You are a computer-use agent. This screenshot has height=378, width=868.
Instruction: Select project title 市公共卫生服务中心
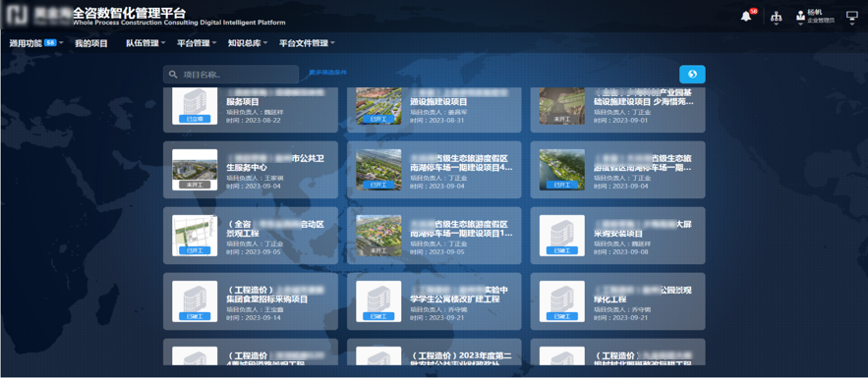pyautogui.click(x=275, y=163)
